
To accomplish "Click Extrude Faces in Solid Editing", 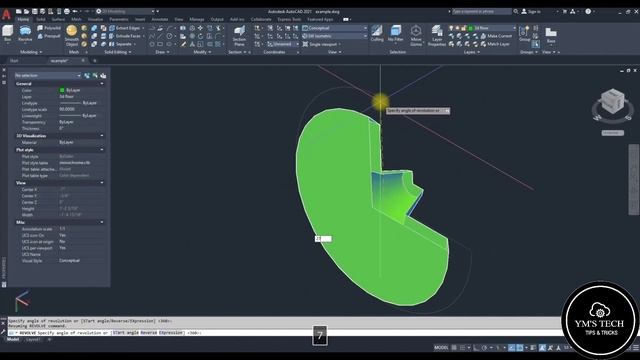I will click(x=125, y=36).
